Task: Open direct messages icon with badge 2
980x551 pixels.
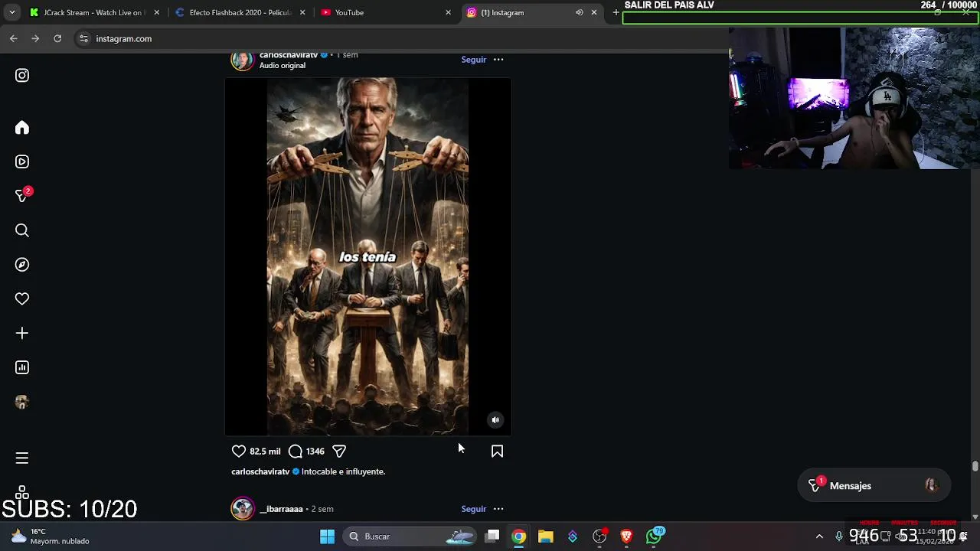Action: 23,195
